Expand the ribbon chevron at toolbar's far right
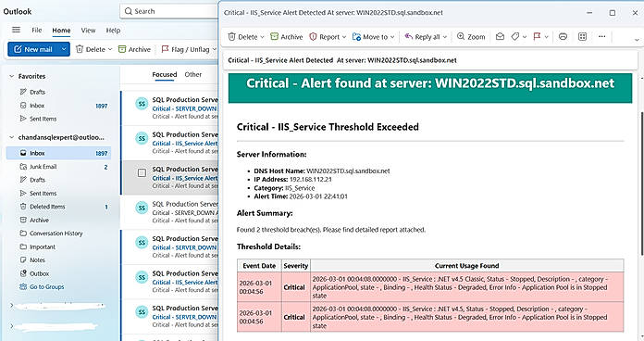Screen dimensions: 644x341 coord(637,40)
